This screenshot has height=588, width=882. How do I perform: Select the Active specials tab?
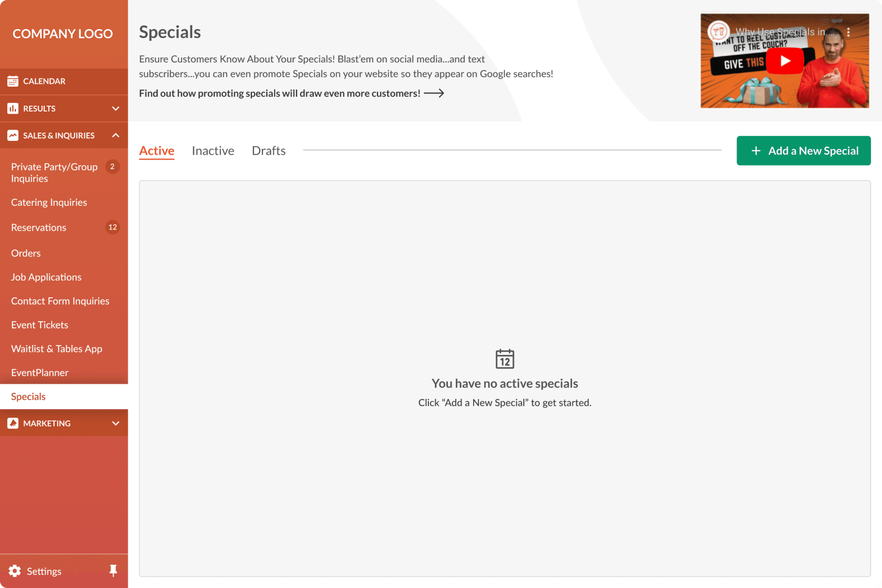156,150
